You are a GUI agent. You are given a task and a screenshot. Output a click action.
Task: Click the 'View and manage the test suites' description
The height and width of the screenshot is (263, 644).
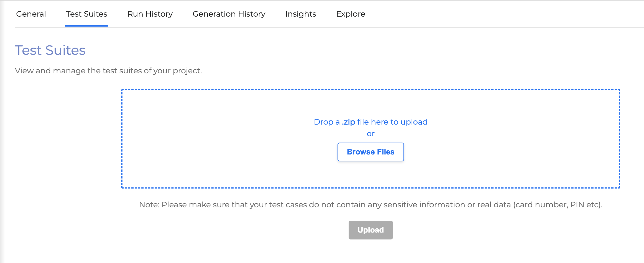click(x=108, y=71)
